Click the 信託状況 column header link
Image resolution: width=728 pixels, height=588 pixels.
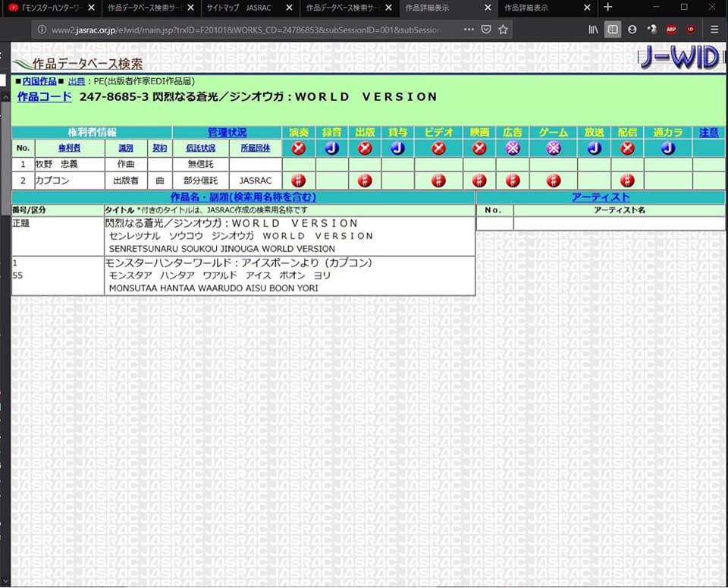[x=200, y=148]
